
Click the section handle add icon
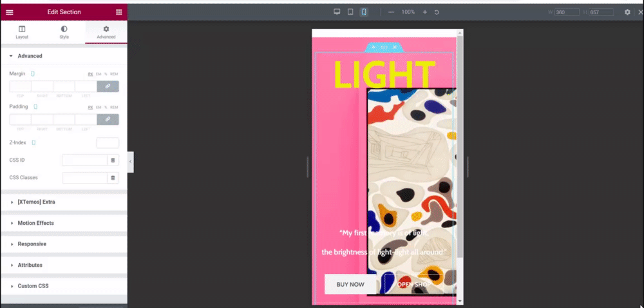373,47
